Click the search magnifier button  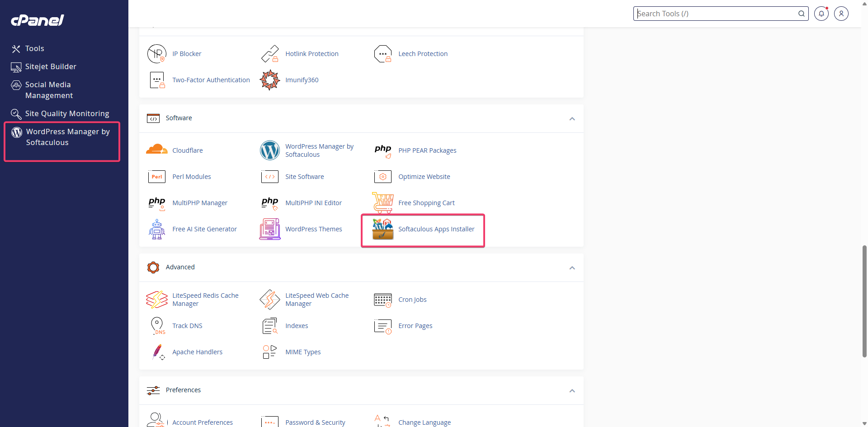click(x=802, y=14)
